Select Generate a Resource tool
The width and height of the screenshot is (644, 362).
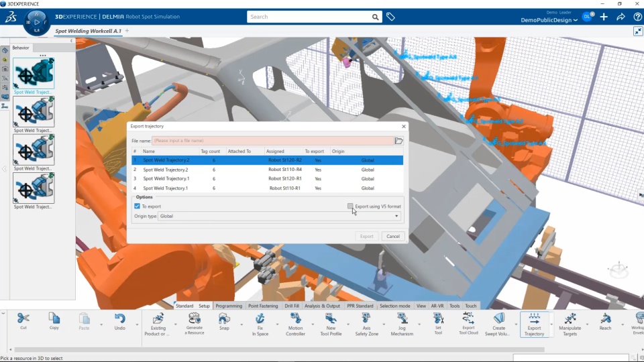pos(195,323)
